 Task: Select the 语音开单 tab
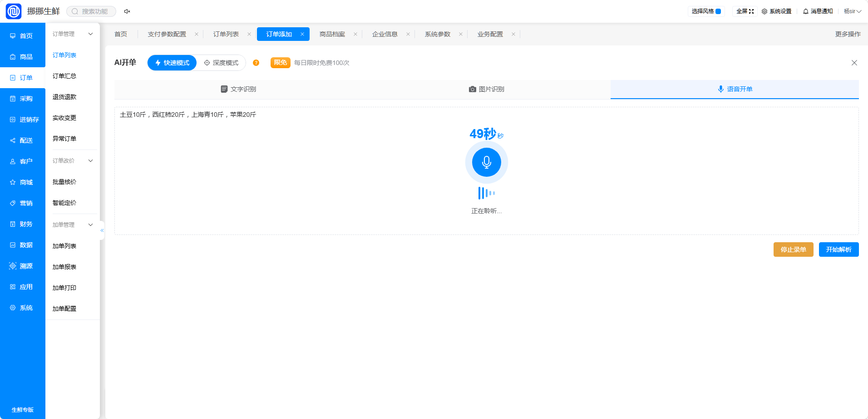(735, 89)
